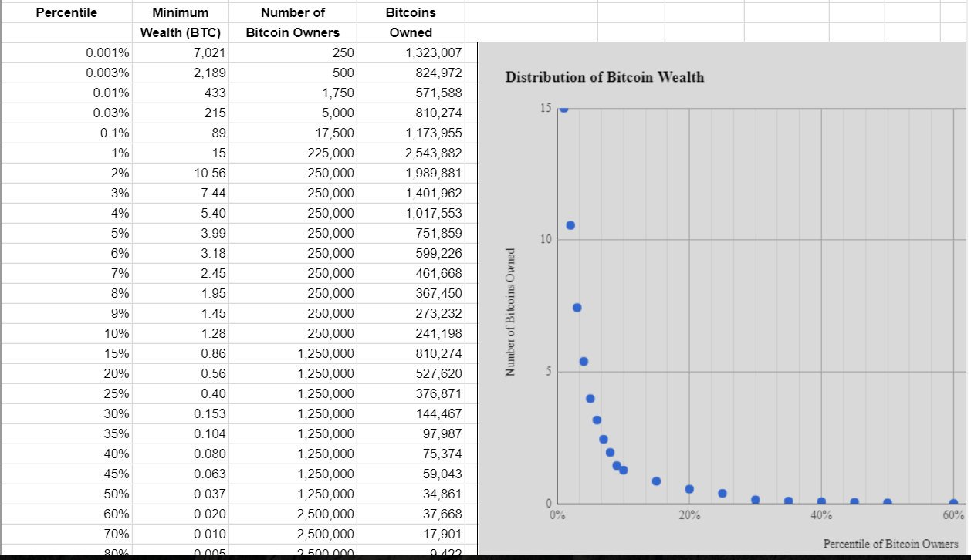Click the Minimum Wealth (BTC) header

click(x=180, y=22)
